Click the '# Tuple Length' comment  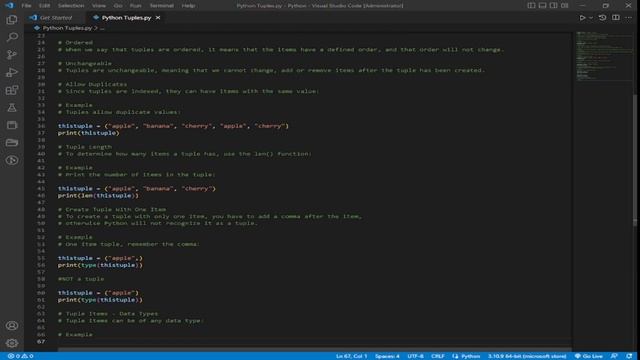tap(84, 147)
